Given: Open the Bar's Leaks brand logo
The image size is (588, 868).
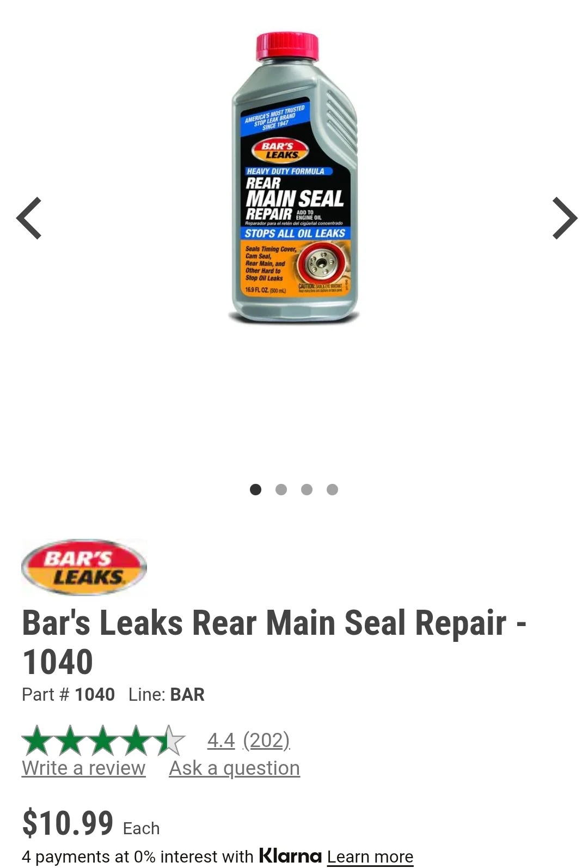Looking at the screenshot, I should pyautogui.click(x=84, y=567).
